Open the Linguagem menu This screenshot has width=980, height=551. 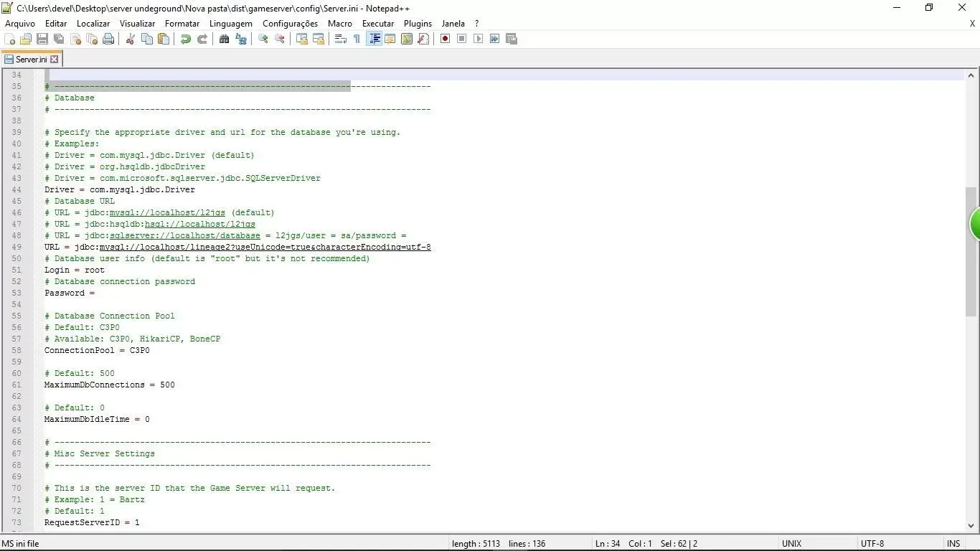[x=231, y=24]
